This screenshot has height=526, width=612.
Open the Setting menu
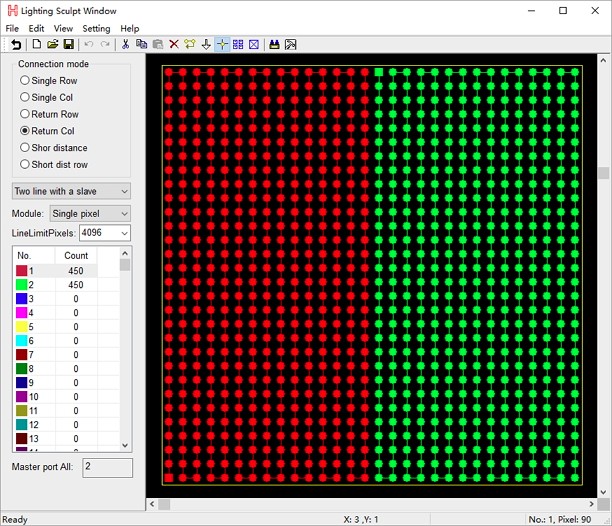96,28
